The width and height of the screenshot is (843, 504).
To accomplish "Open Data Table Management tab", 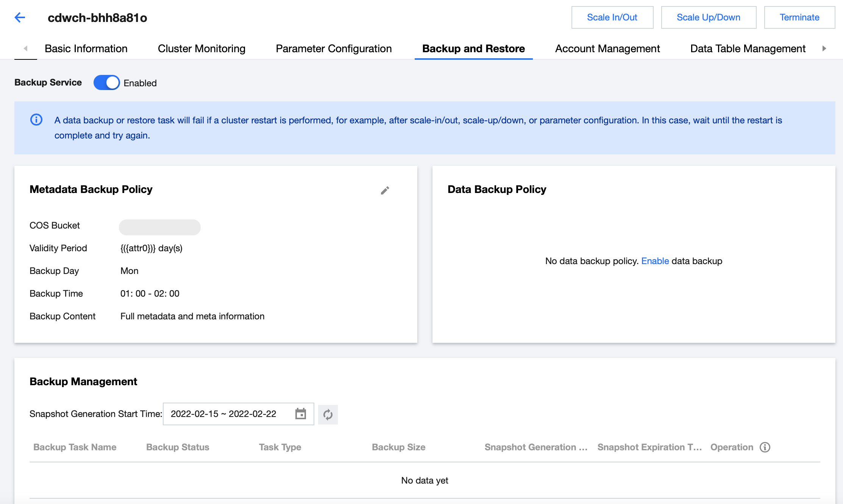I will coord(748,49).
